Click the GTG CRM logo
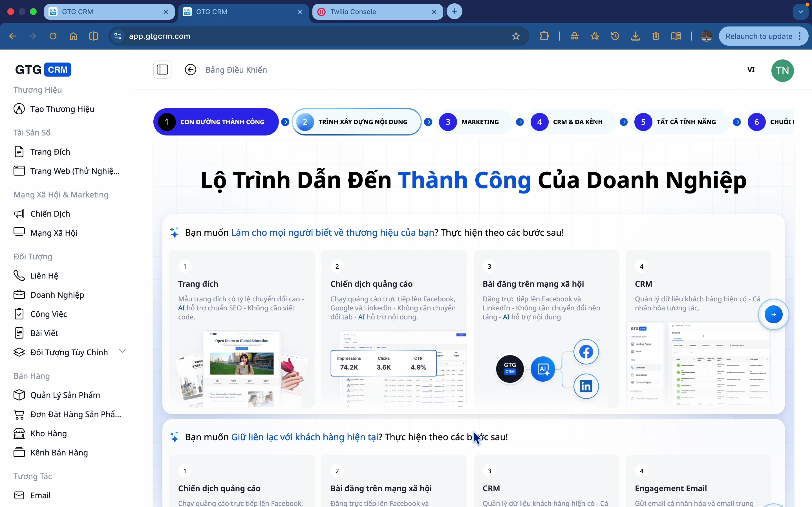 click(43, 69)
